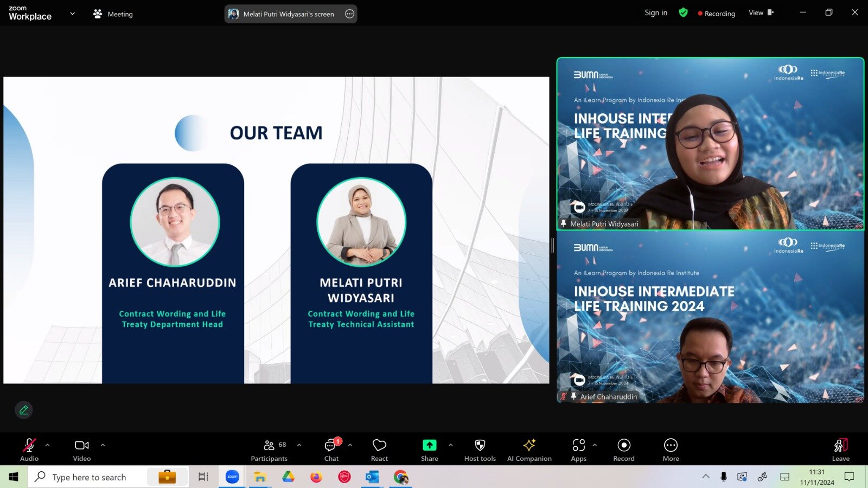Open the Zoom Workplace dropdown arrow
Viewport: 868px width, 488px height.
coord(73,14)
